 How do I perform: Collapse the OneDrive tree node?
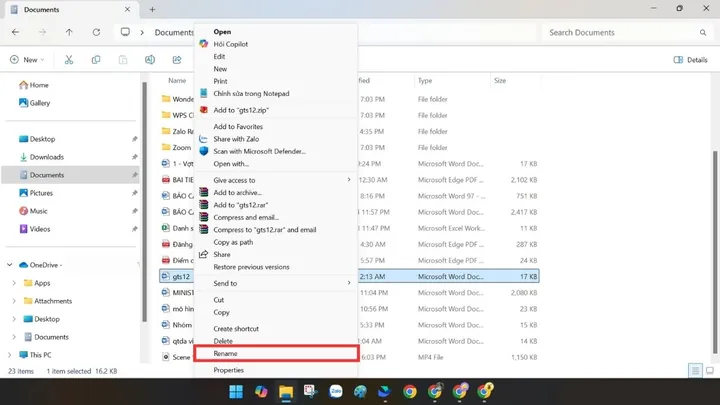coord(10,265)
